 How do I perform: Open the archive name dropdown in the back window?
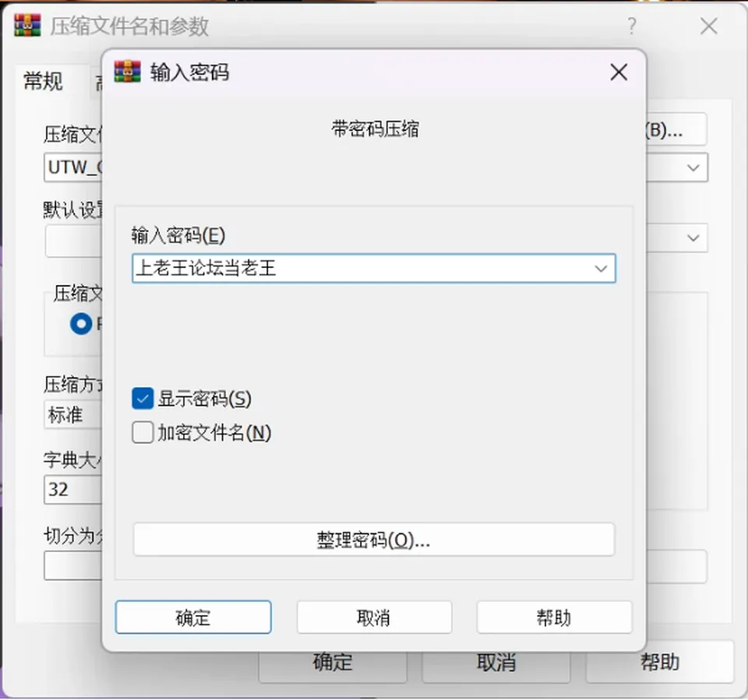pyautogui.click(x=693, y=167)
